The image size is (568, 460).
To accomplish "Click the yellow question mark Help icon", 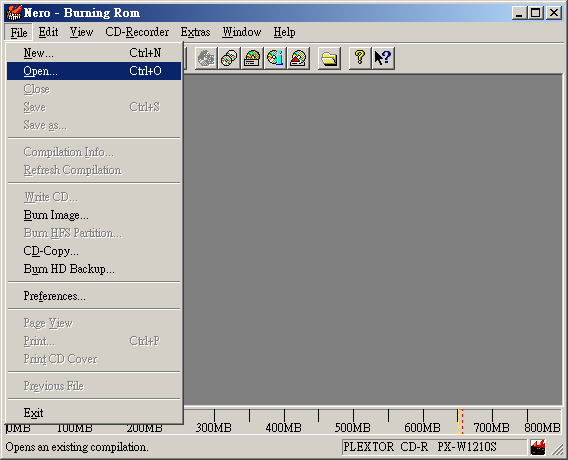I will (360, 58).
